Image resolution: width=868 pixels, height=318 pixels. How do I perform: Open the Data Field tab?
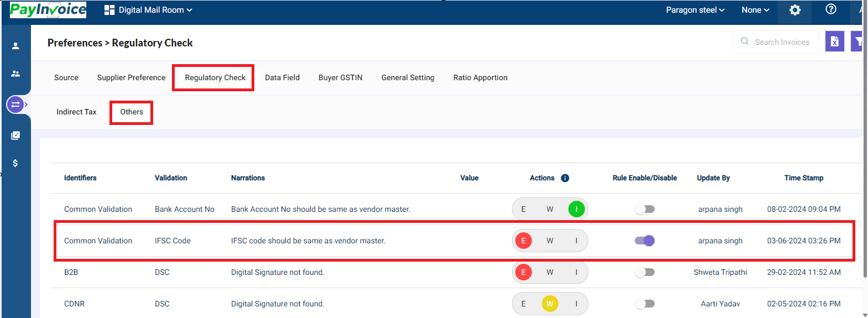(x=282, y=77)
